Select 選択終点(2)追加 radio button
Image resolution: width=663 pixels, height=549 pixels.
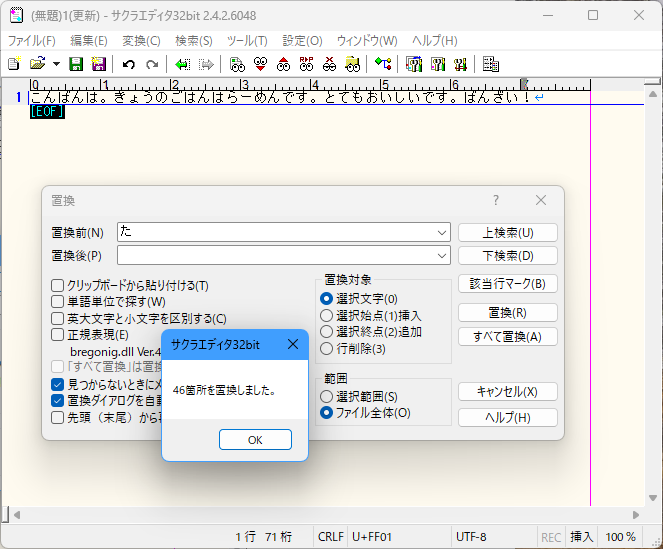[x=326, y=332]
